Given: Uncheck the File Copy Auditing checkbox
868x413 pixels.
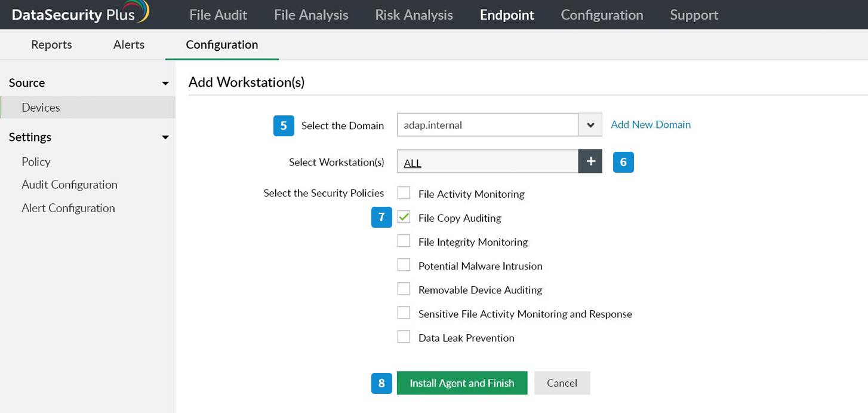Looking at the screenshot, I should pyautogui.click(x=404, y=218).
